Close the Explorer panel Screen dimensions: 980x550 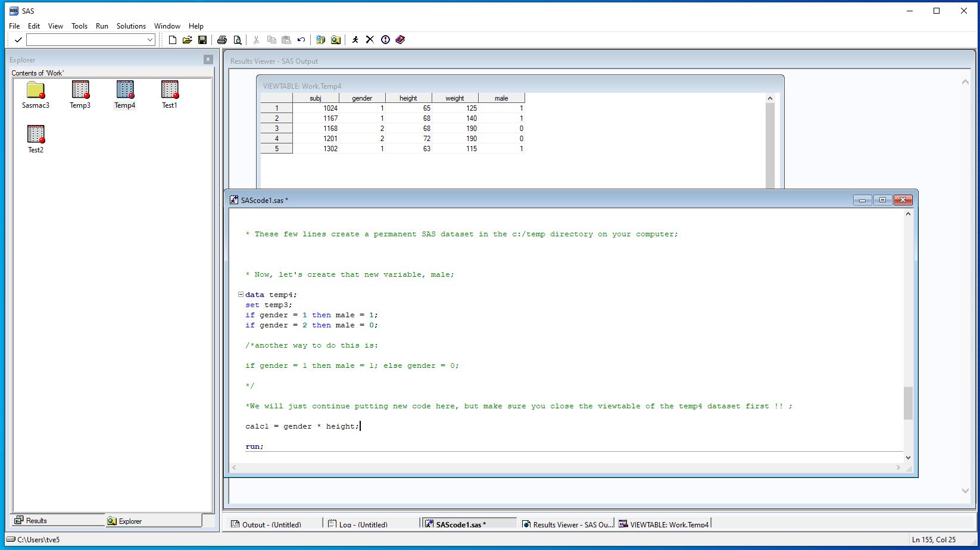pos(208,60)
